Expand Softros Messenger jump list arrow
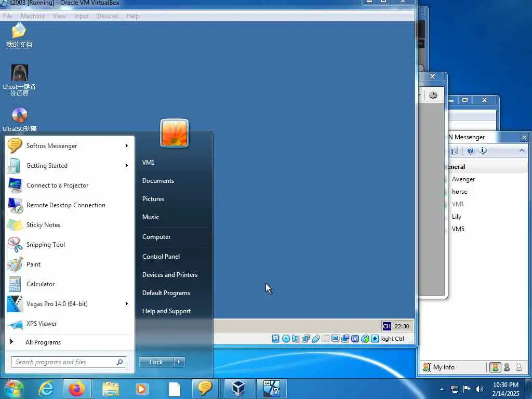The width and height of the screenshot is (532, 399). [x=127, y=146]
